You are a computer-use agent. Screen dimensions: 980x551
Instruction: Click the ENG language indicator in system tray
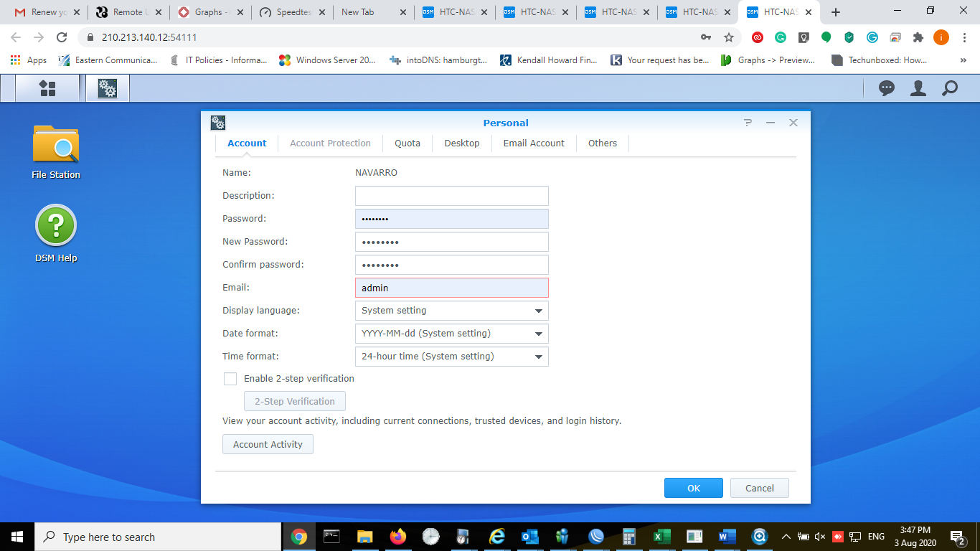pos(876,537)
